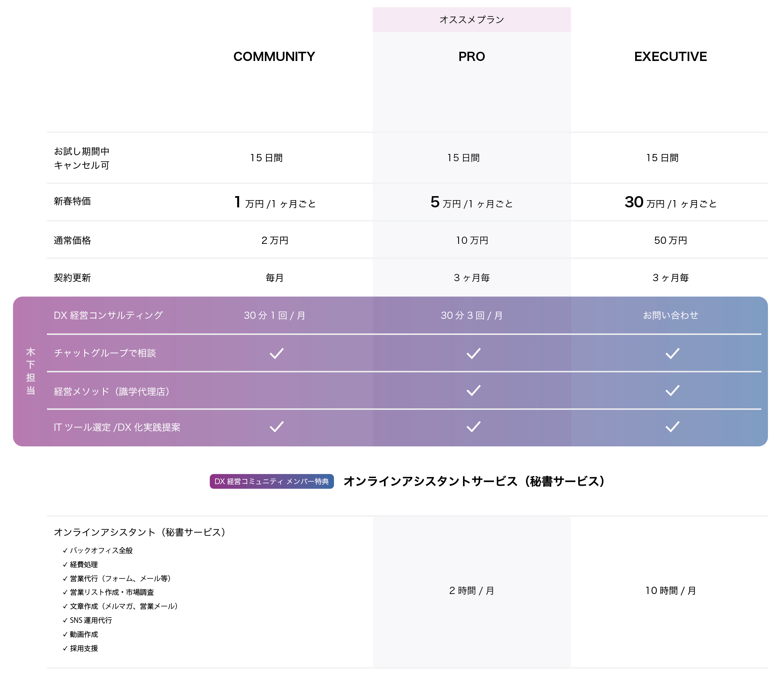The width and height of the screenshot is (784, 673).
Task: Click the vertical 木下担当 label
Action: coord(30,371)
